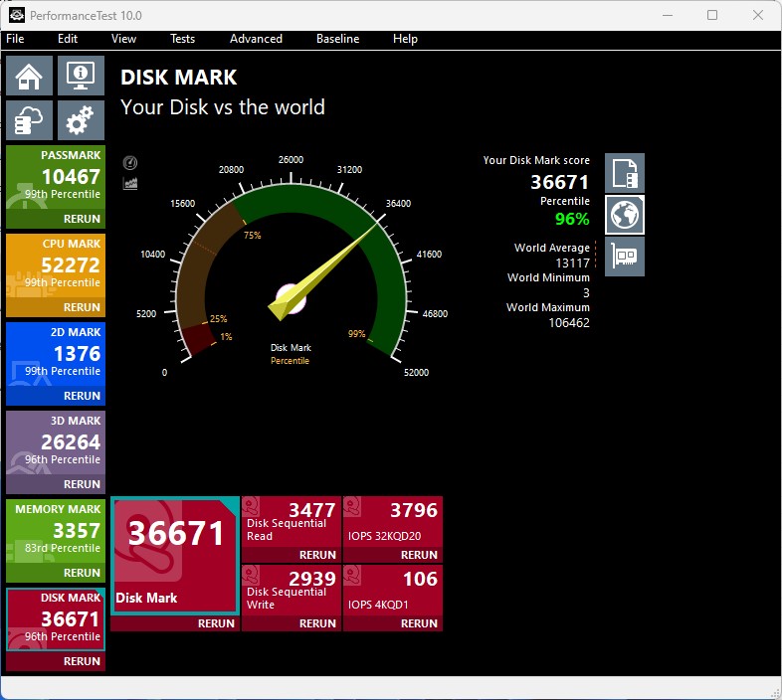782x700 pixels.
Task: Open the Advanced menu
Action: point(256,39)
